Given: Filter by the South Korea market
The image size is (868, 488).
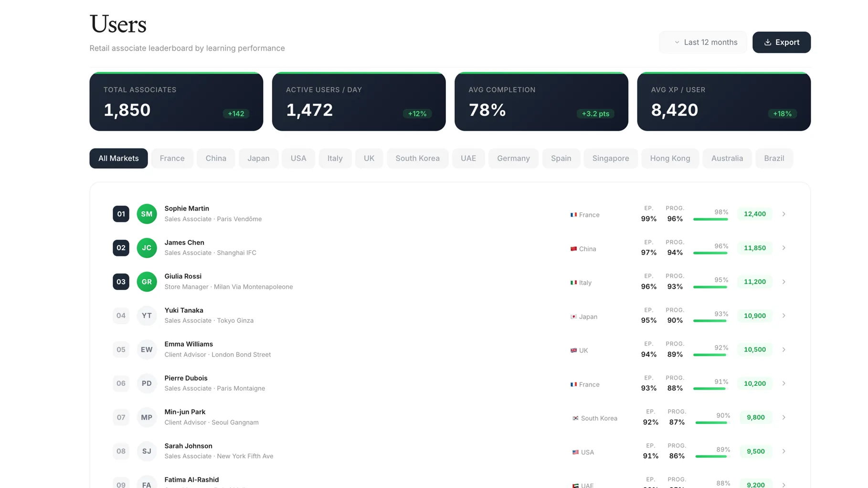Looking at the screenshot, I should pos(417,159).
